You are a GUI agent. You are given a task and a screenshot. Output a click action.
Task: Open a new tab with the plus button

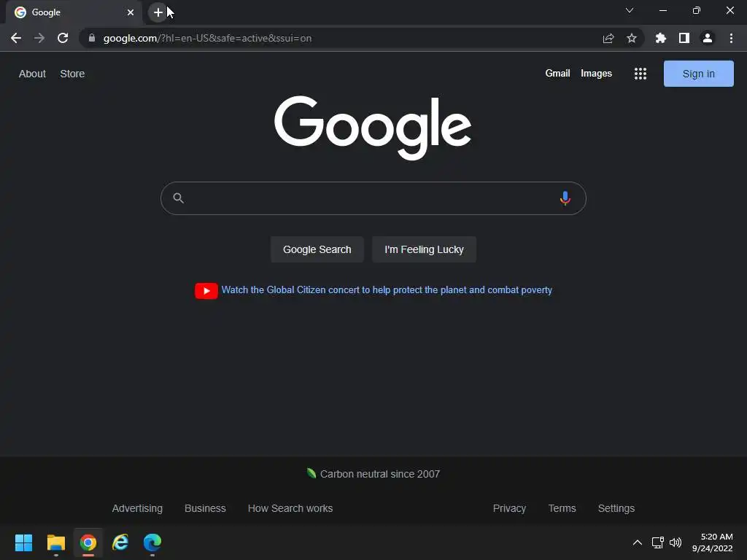pyautogui.click(x=158, y=12)
